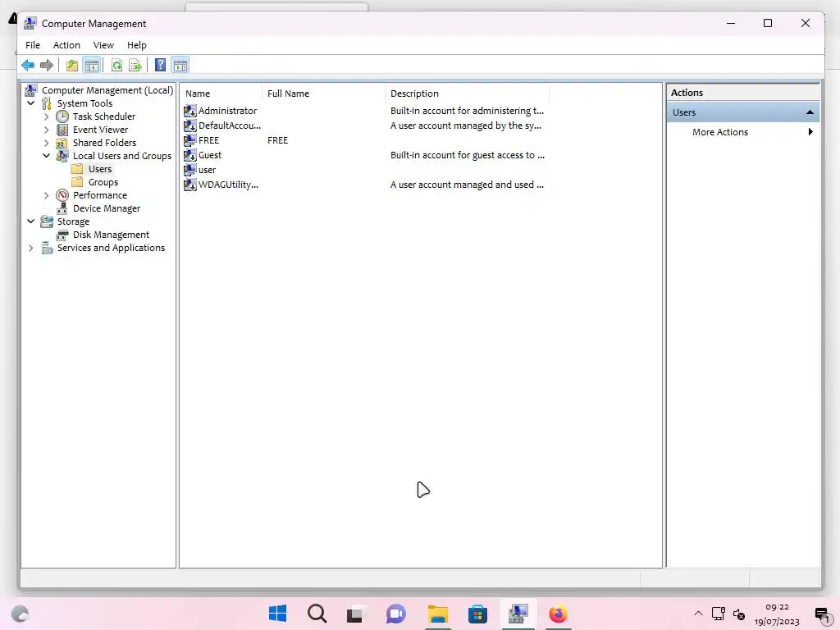Collapse the Storage tree node
The image size is (840, 630).
coord(31,221)
